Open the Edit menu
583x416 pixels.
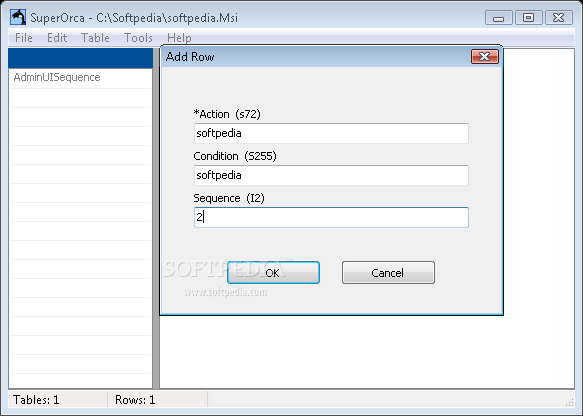[57, 38]
